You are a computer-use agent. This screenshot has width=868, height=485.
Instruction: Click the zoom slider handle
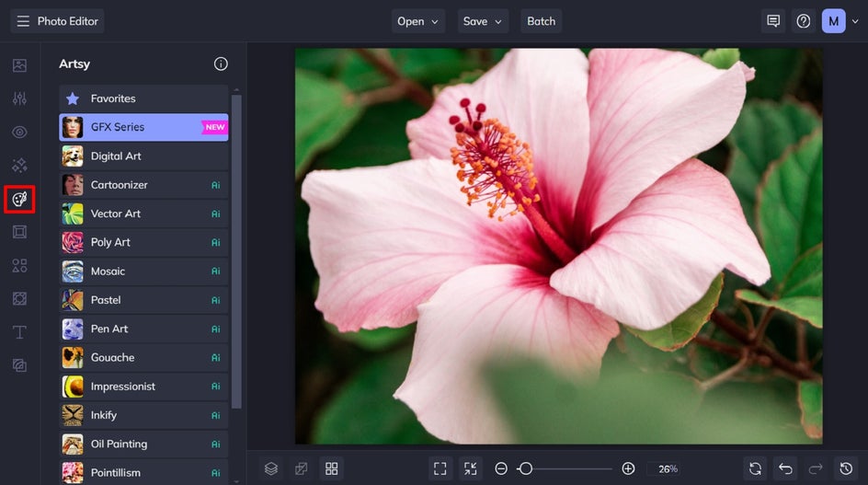coord(525,468)
